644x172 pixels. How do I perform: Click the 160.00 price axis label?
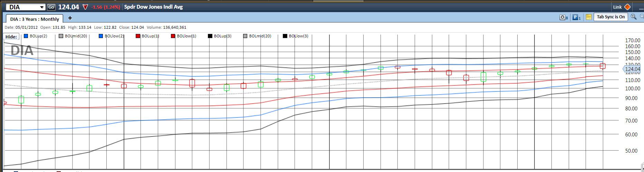[x=633, y=46]
